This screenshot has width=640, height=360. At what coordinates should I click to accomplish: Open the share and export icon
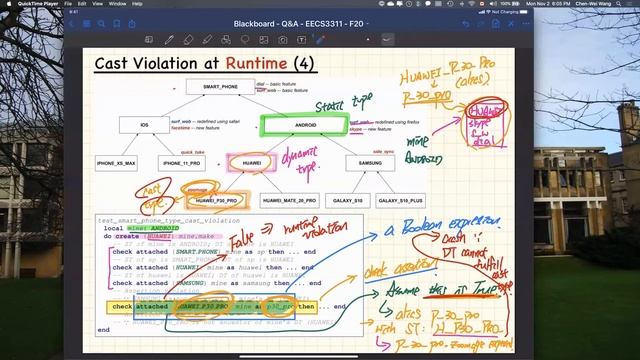pos(132,24)
